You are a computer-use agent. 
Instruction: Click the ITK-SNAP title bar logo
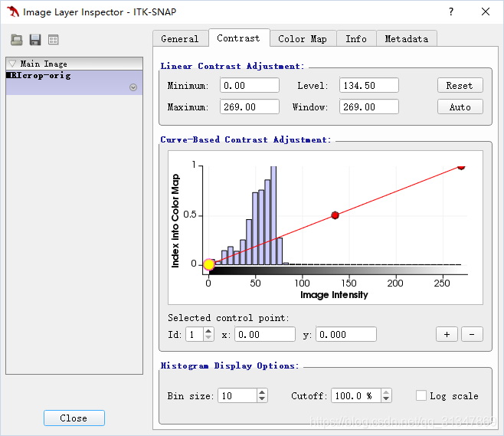13,12
